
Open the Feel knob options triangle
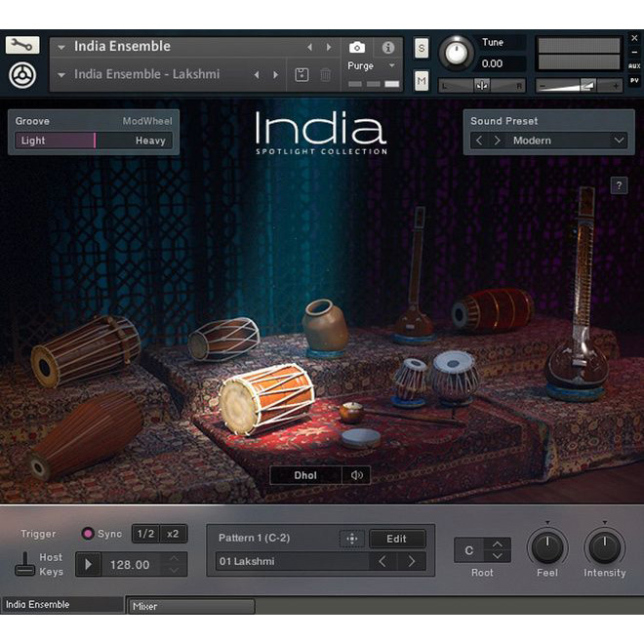point(547,523)
